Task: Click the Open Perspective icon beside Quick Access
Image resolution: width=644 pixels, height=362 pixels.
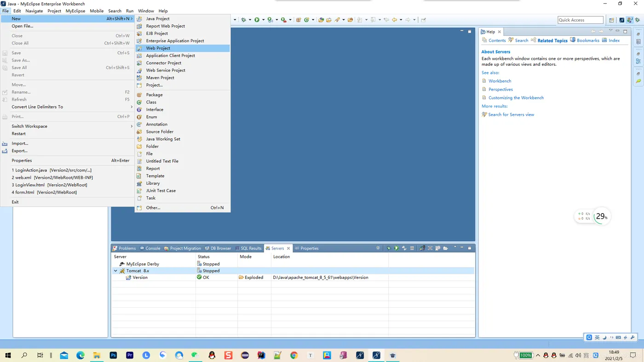Action: click(x=611, y=20)
